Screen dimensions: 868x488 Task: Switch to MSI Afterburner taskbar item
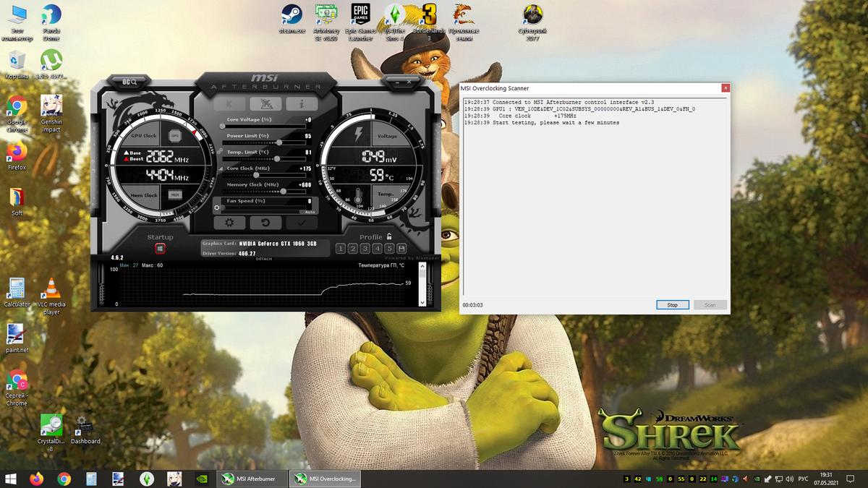[254, 479]
